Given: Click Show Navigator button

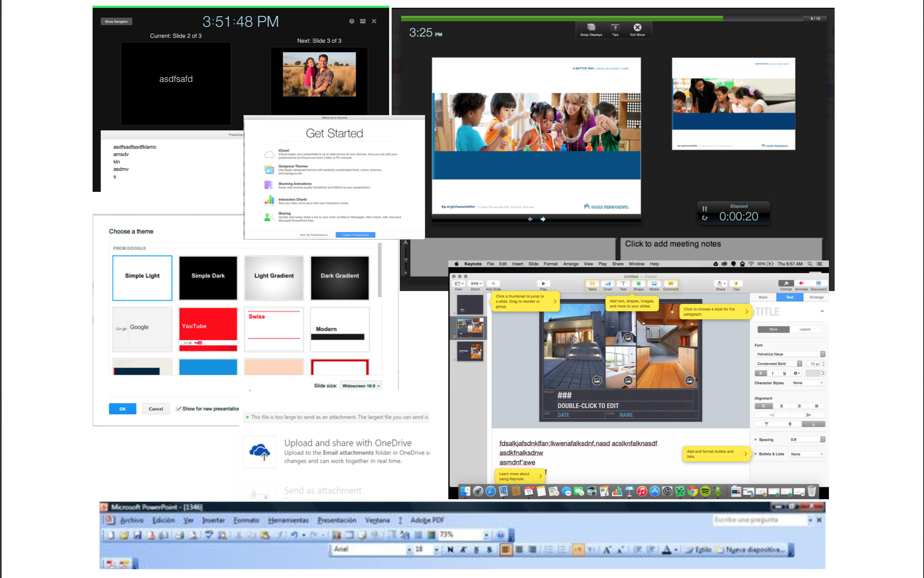Looking at the screenshot, I should point(116,22).
